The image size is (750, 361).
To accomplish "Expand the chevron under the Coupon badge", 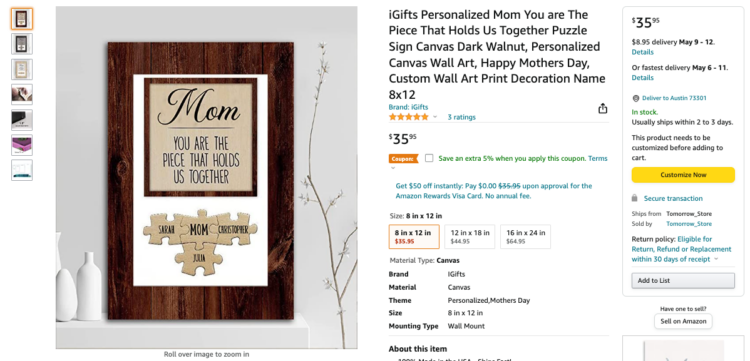I will click(393, 168).
